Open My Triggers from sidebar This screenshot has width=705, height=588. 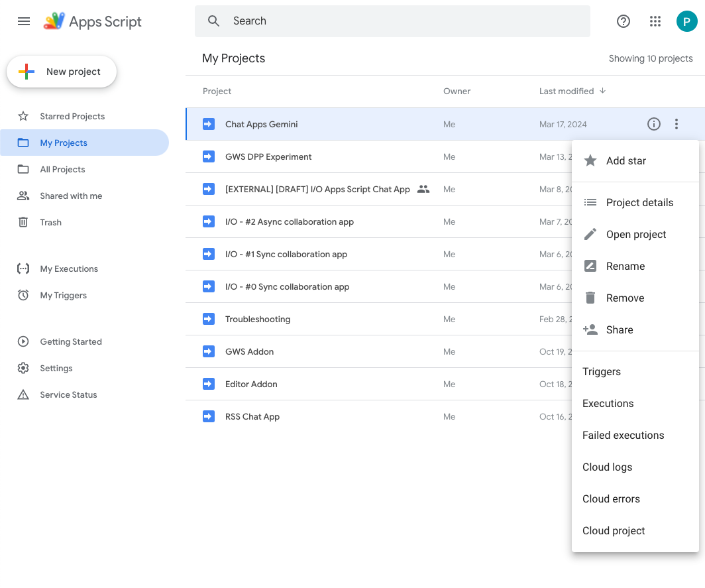pos(63,295)
